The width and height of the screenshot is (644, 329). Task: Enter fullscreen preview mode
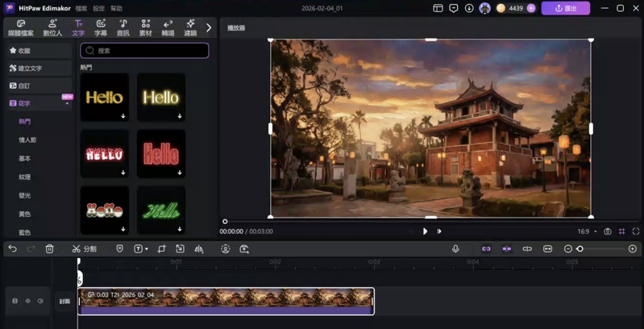pyautogui.click(x=635, y=231)
